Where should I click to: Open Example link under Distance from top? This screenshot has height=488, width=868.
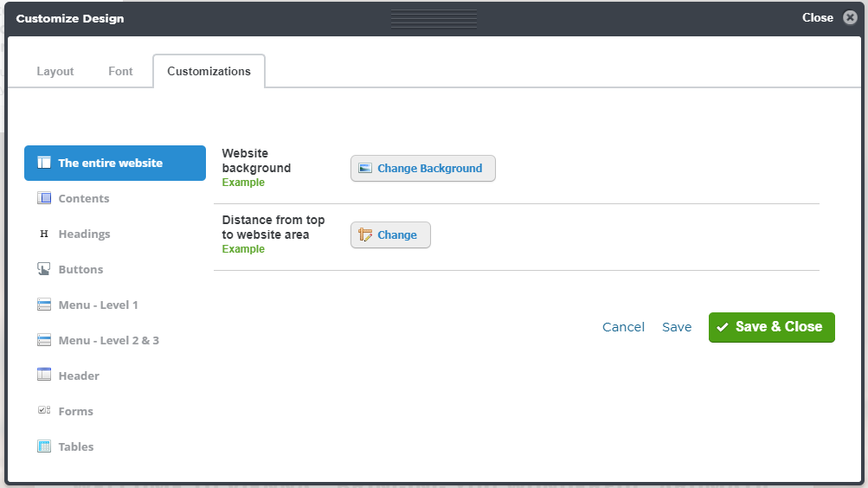(243, 249)
